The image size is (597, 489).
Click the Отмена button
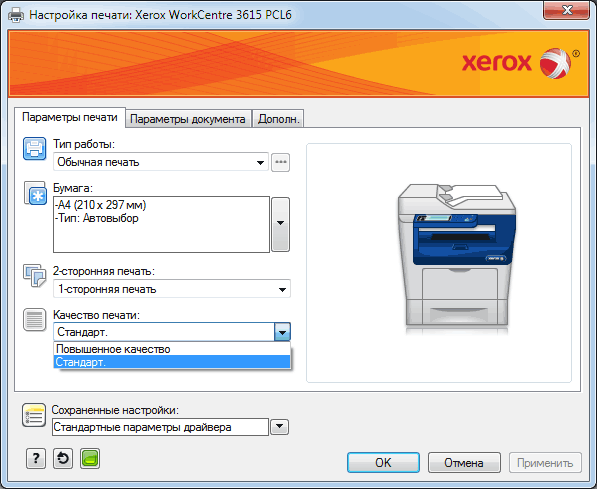pyautogui.click(x=464, y=462)
